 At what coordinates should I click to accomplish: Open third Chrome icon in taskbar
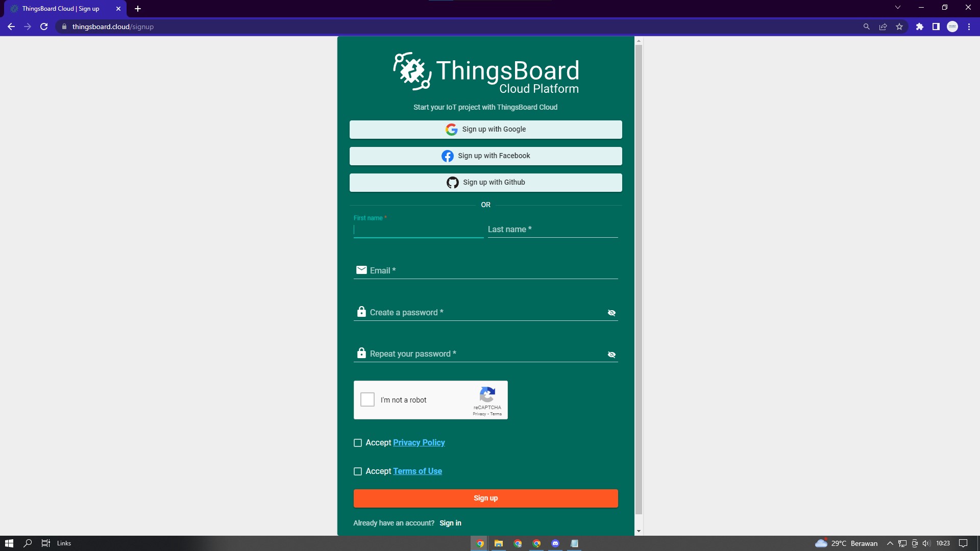pos(536,543)
